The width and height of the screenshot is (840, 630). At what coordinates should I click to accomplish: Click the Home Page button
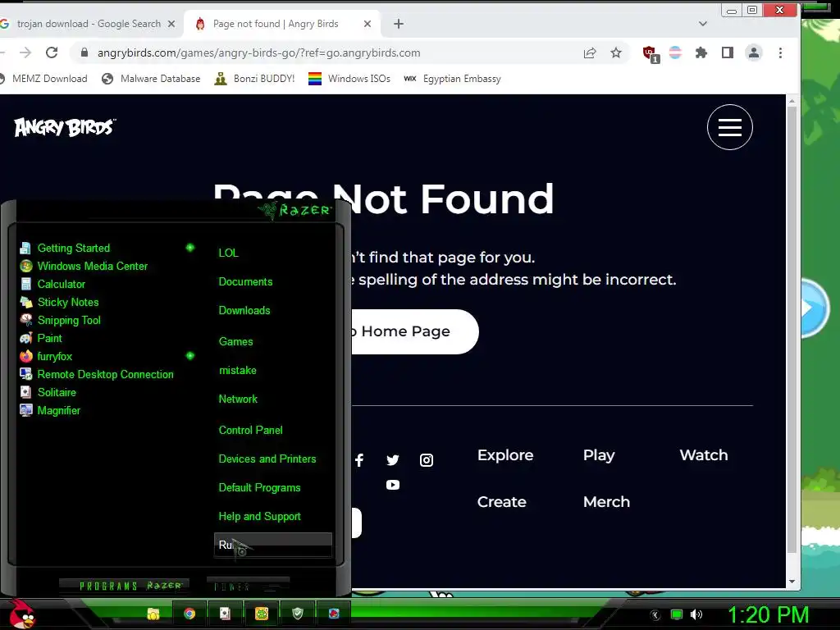pyautogui.click(x=414, y=331)
